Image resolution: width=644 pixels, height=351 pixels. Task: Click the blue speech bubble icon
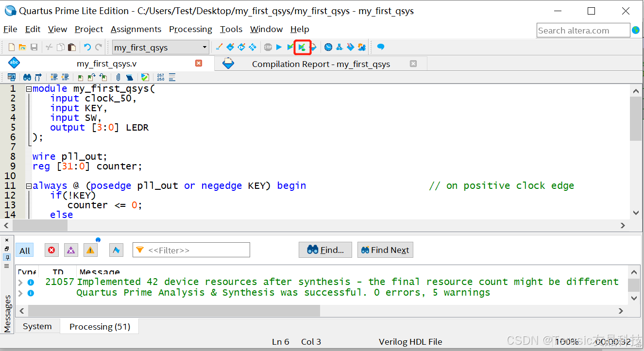click(381, 47)
